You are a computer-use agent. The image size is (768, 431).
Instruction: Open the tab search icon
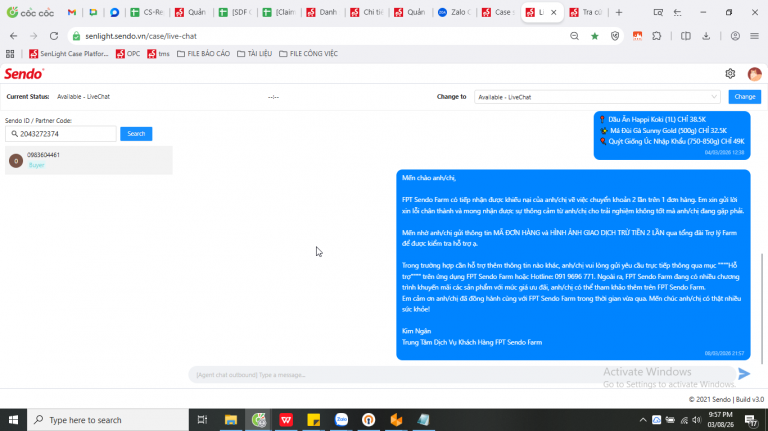click(658, 12)
